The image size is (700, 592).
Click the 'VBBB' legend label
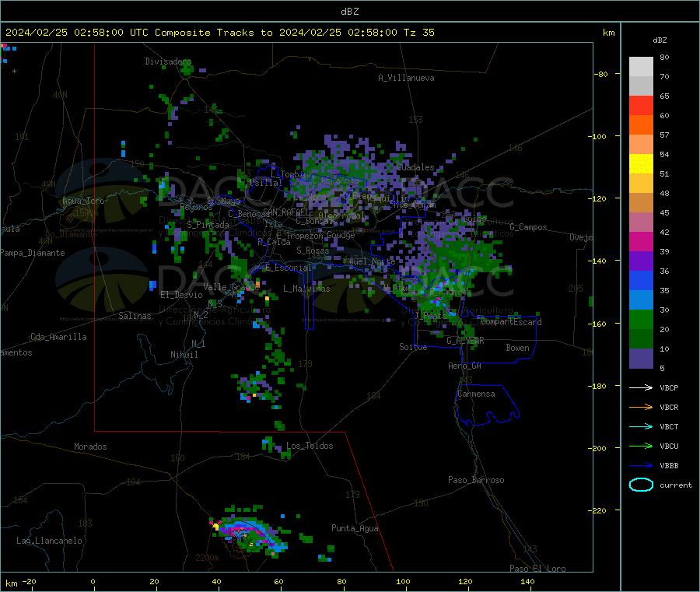[669, 466]
